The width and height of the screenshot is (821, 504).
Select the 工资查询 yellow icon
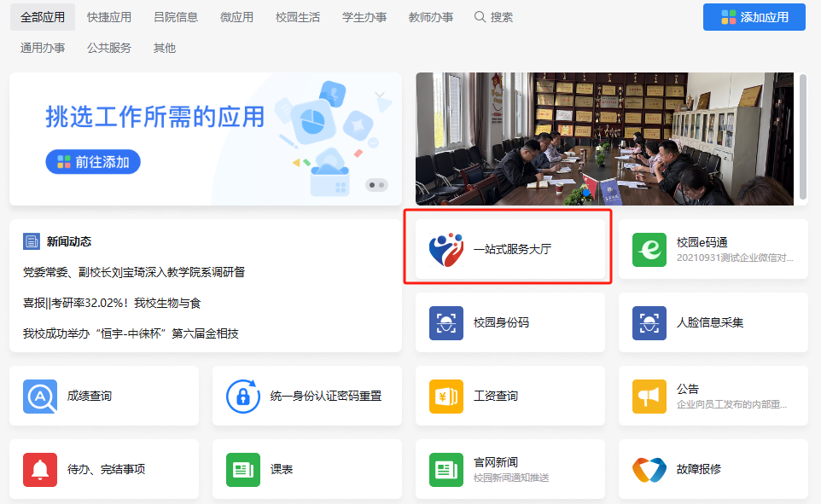tap(445, 396)
